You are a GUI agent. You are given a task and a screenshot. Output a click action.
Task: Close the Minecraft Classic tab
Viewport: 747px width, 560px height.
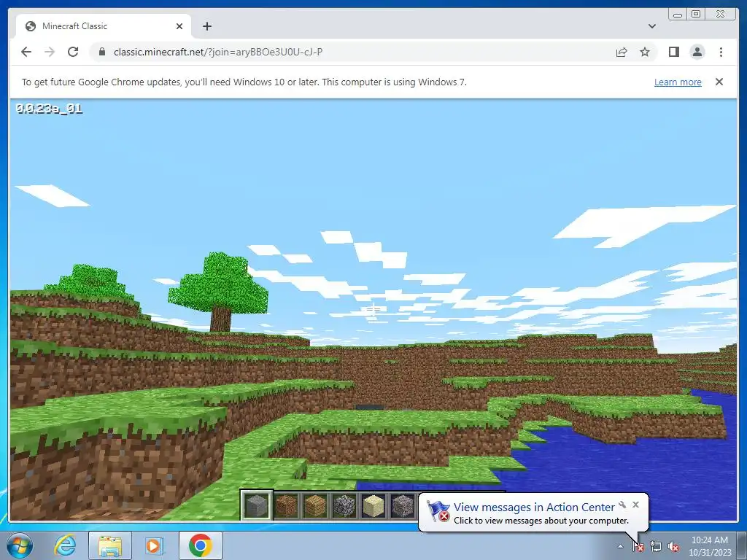179,26
